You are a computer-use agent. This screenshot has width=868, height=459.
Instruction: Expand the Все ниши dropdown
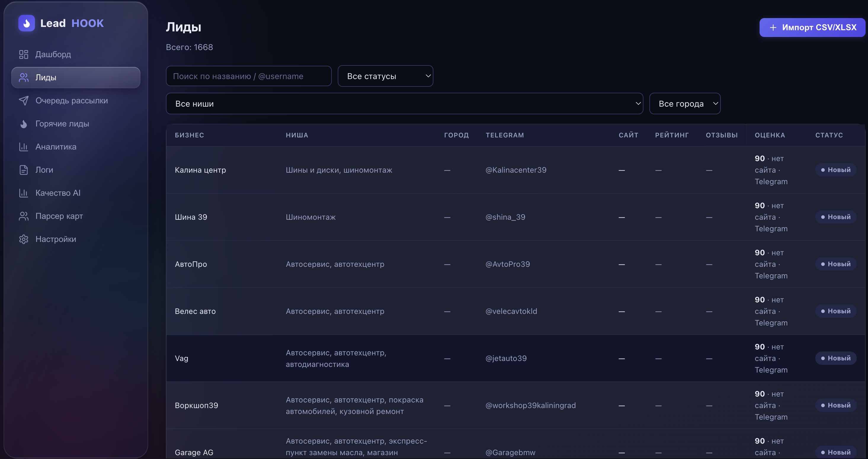click(x=404, y=104)
